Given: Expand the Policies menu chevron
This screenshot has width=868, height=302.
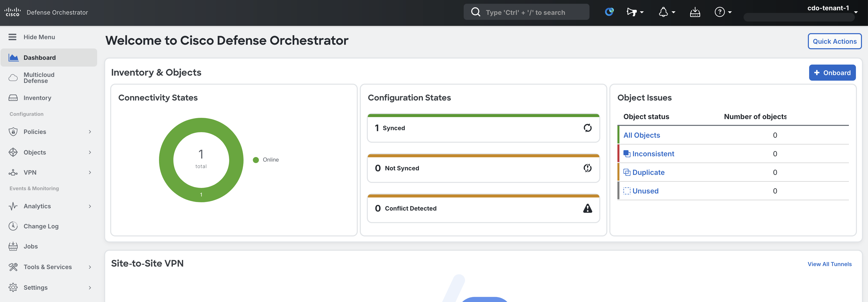Looking at the screenshot, I should [90, 132].
